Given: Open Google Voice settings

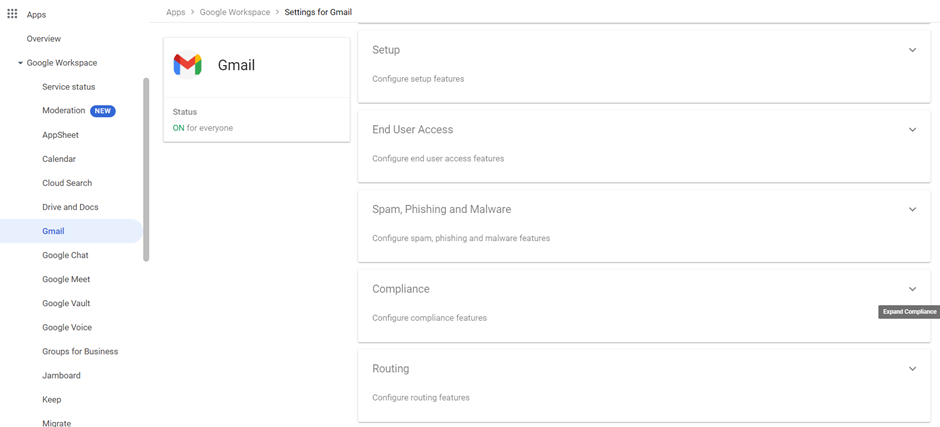Looking at the screenshot, I should (x=67, y=327).
